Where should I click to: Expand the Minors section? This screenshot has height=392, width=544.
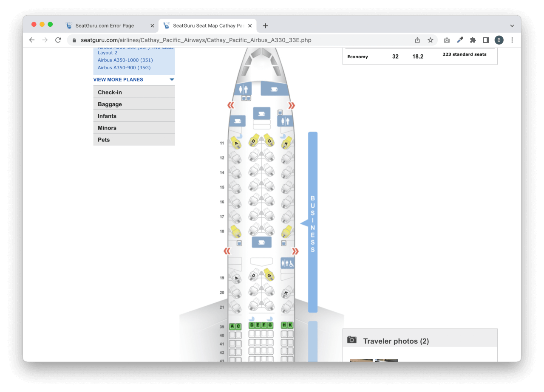(134, 128)
